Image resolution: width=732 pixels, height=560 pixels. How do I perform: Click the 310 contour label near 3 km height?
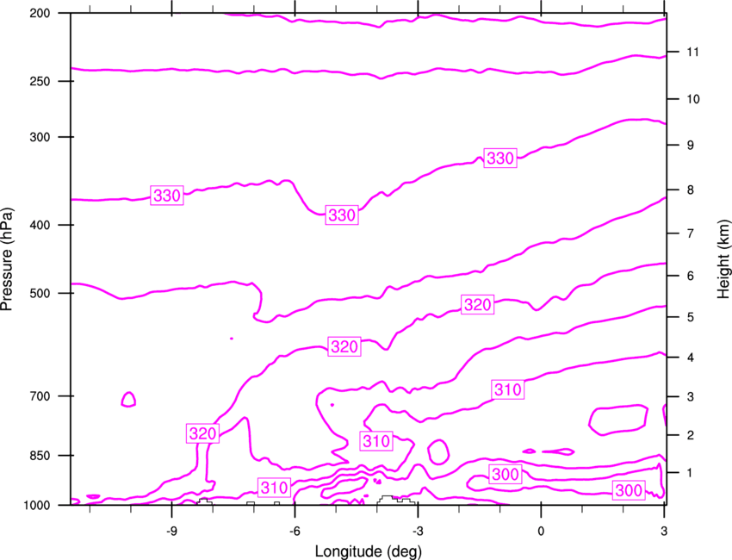(x=508, y=389)
